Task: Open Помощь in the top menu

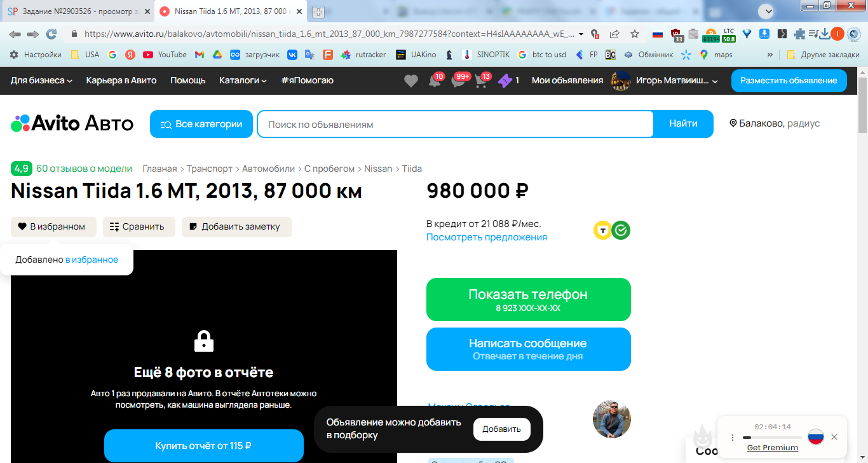Action: (188, 81)
